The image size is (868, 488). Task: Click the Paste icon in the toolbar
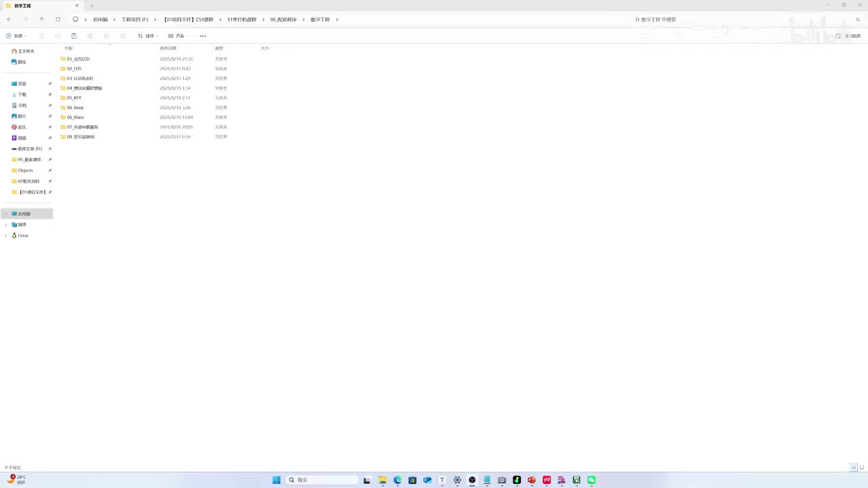74,36
